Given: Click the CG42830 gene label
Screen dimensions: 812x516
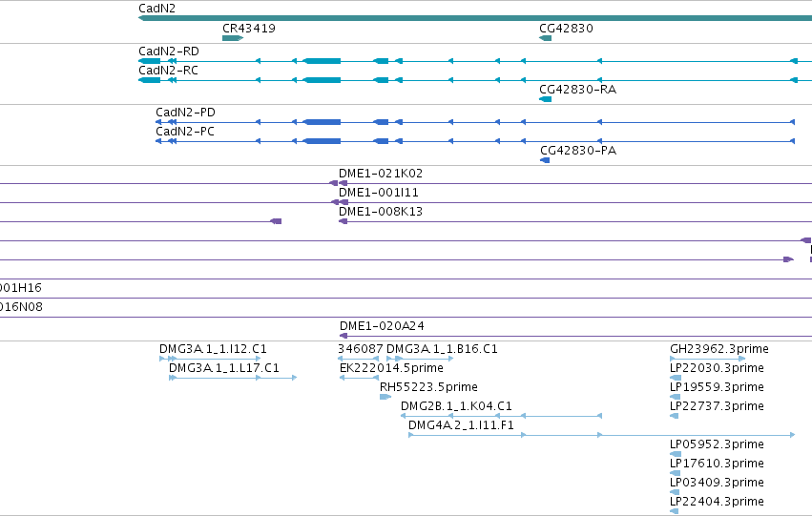Looking at the screenshot, I should [x=566, y=28].
